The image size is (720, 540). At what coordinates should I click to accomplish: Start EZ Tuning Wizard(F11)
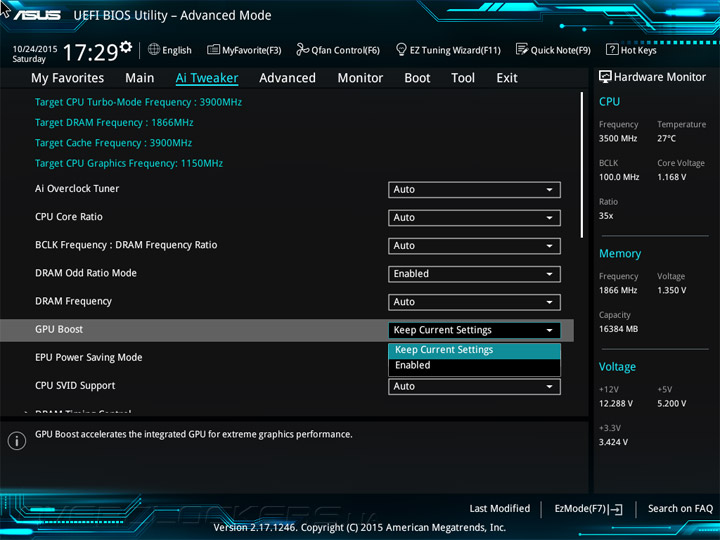[x=448, y=50]
